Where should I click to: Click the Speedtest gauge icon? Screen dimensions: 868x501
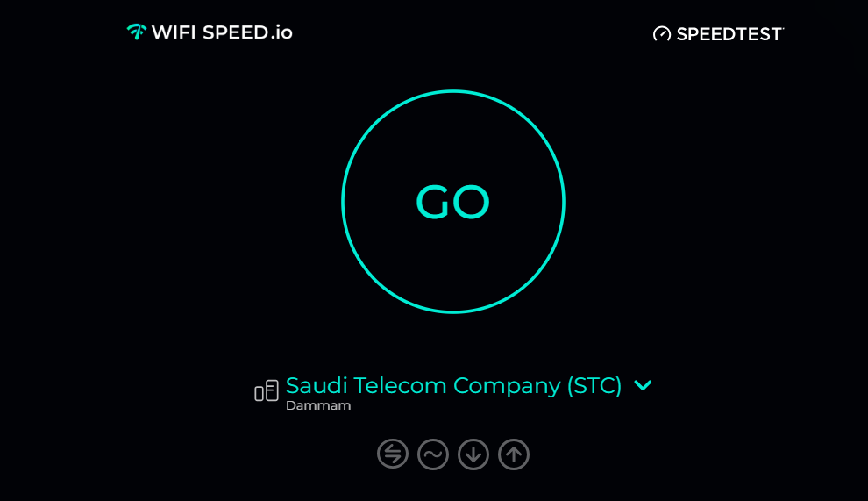click(662, 34)
